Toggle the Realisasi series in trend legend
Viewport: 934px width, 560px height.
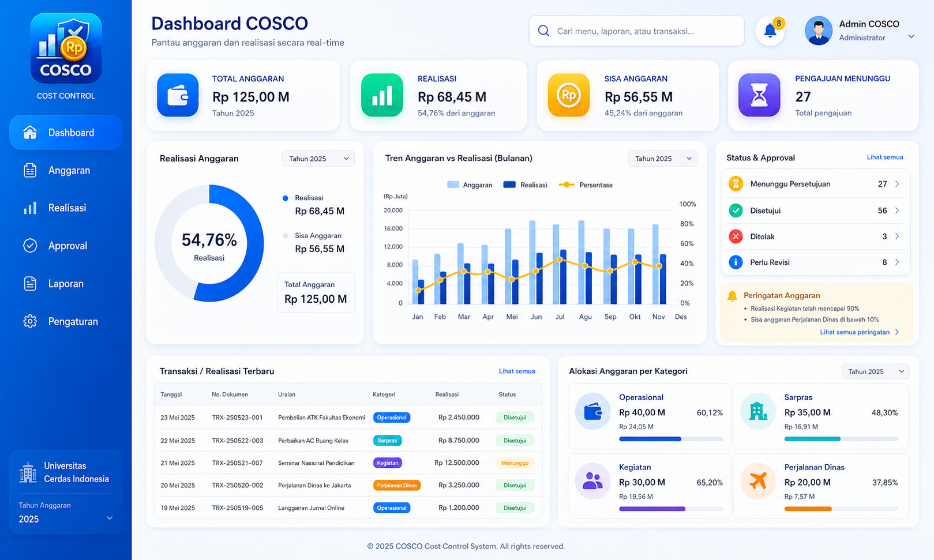tap(525, 185)
